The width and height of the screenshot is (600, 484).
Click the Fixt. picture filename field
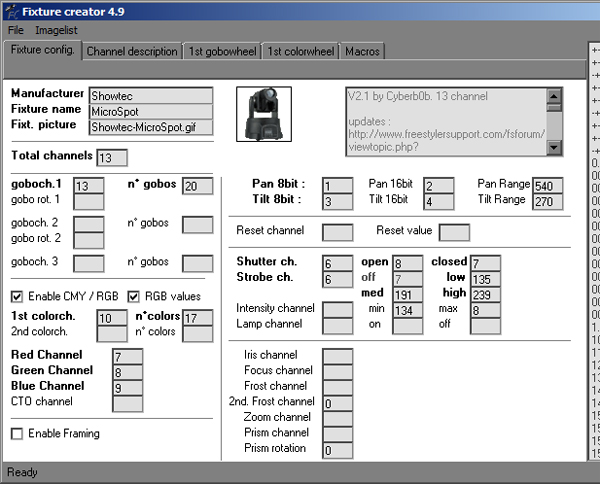click(151, 127)
